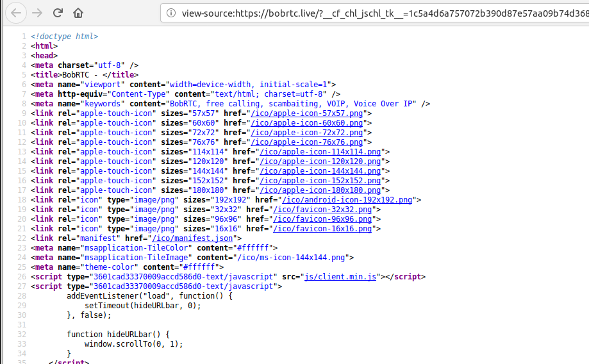Go to the home page icon
Screen dimensions: 589x364
[x=78, y=13]
